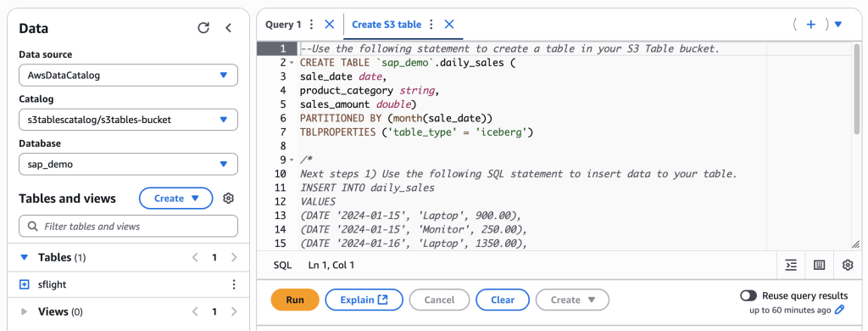Collapse the Tables section
Image resolution: width=868 pixels, height=331 pixels.
pyautogui.click(x=23, y=257)
